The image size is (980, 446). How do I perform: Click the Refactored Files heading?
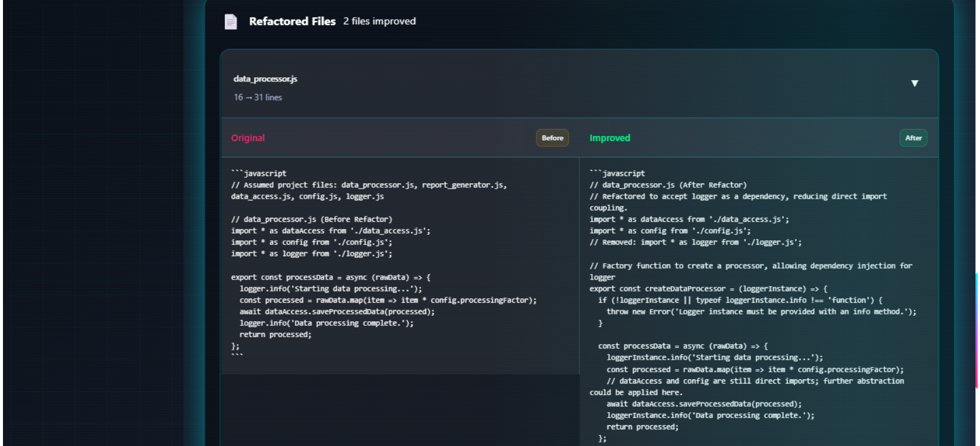click(x=292, y=21)
